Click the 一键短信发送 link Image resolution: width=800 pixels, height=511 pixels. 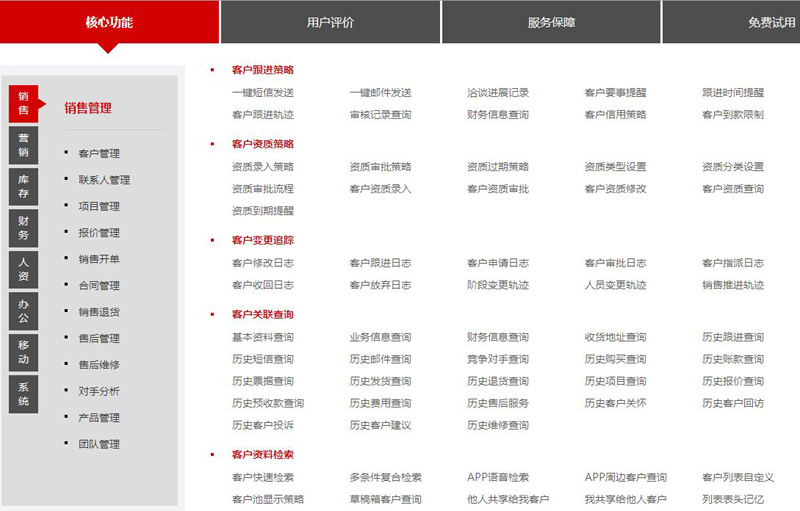coord(262,93)
